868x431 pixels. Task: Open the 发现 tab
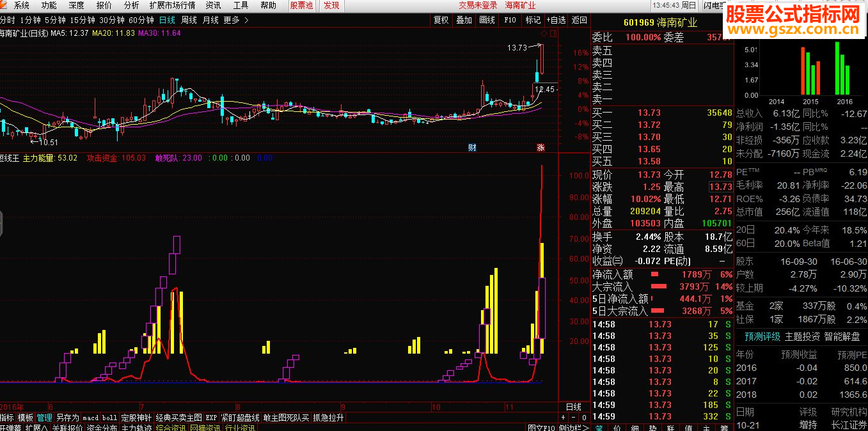(x=331, y=5)
